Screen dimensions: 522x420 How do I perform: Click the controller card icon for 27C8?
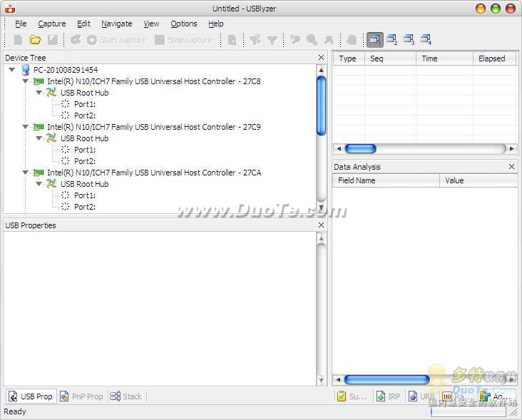pos(39,81)
